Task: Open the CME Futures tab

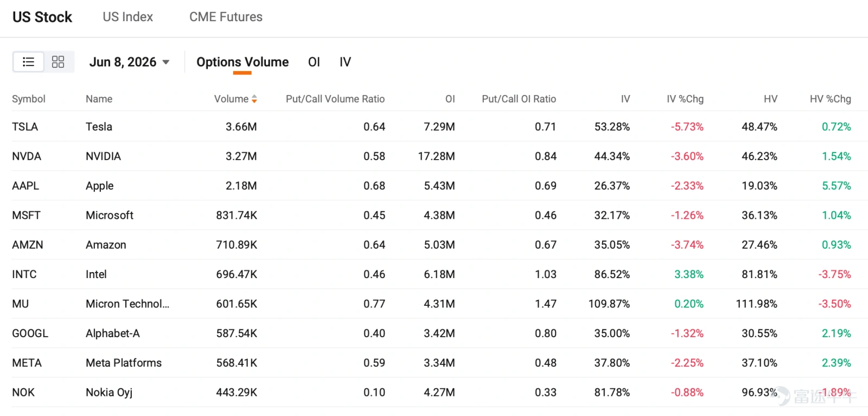Action: (x=226, y=17)
